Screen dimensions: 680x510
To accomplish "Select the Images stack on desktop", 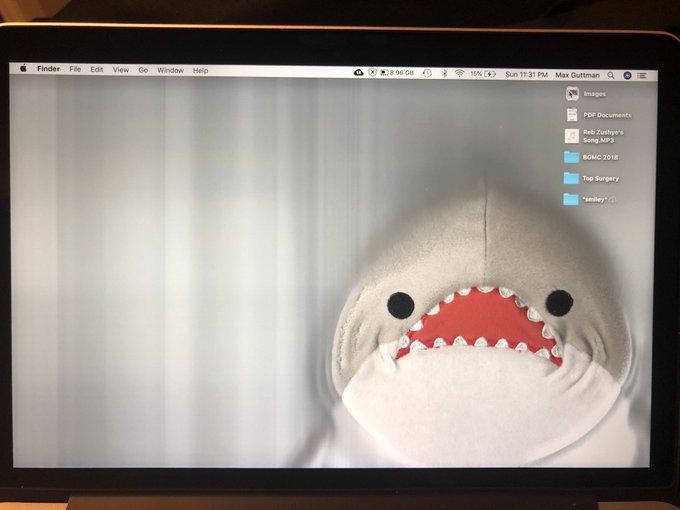I will 571,94.
